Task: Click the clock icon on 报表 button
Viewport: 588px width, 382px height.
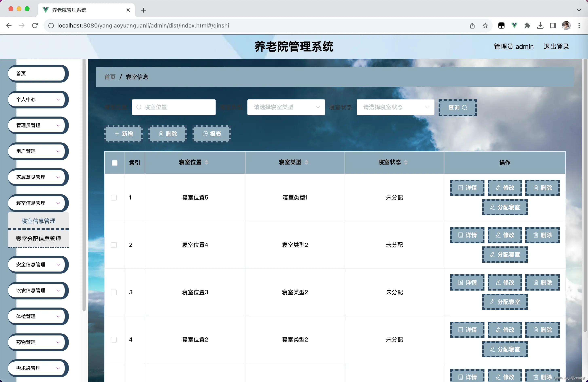Action: pyautogui.click(x=205, y=134)
